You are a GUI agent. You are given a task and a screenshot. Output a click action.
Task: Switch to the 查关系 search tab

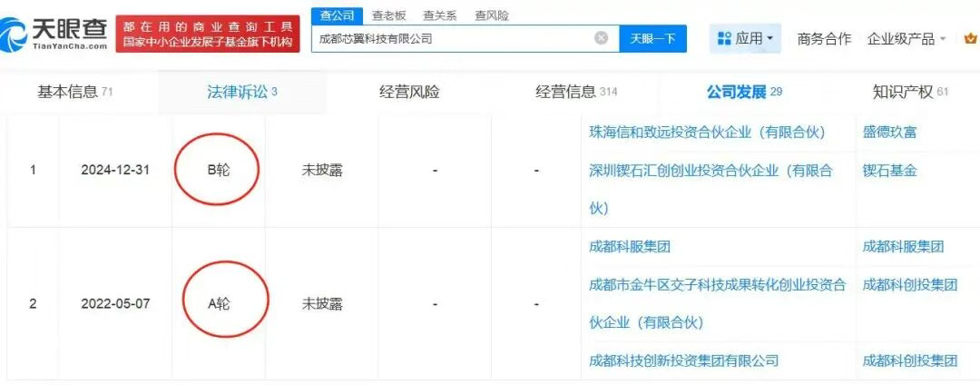[x=440, y=15]
